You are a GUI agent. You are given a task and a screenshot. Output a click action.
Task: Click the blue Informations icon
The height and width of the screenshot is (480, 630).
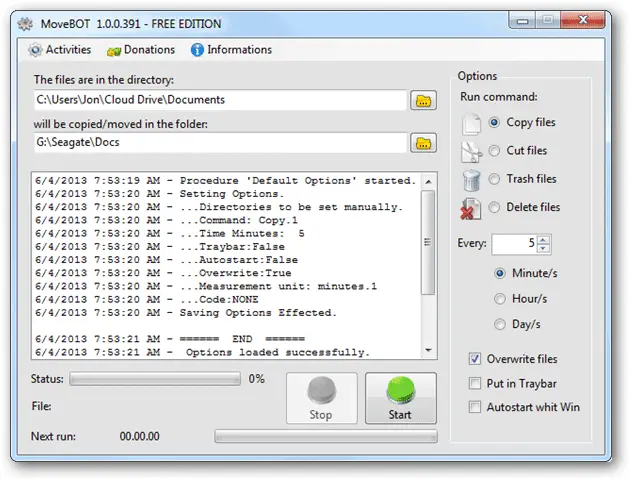[x=197, y=50]
